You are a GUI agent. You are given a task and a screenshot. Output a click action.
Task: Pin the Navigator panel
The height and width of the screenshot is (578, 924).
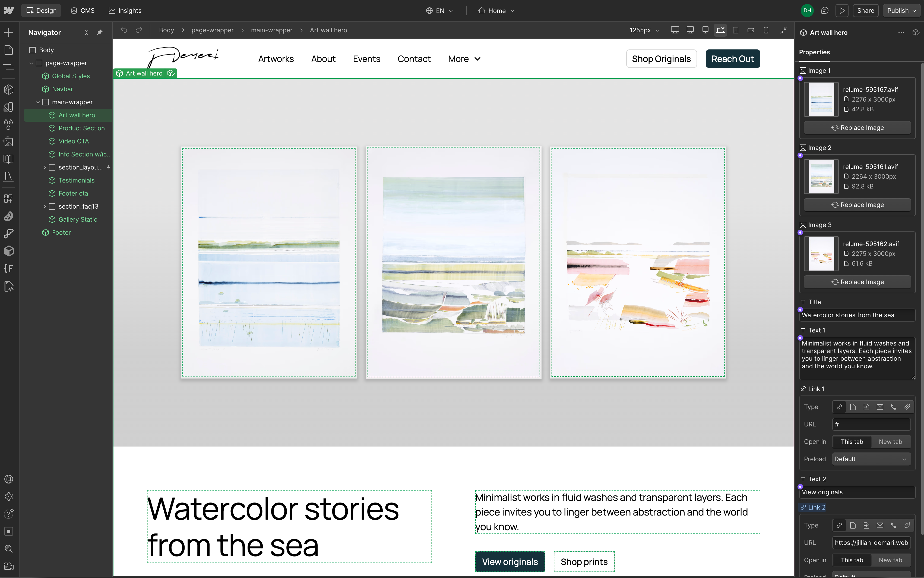(x=100, y=33)
